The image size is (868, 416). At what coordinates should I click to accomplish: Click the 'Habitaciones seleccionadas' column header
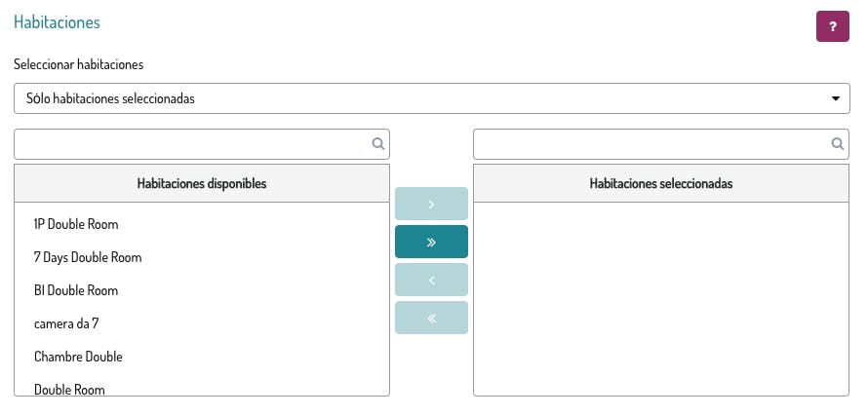pyautogui.click(x=660, y=183)
